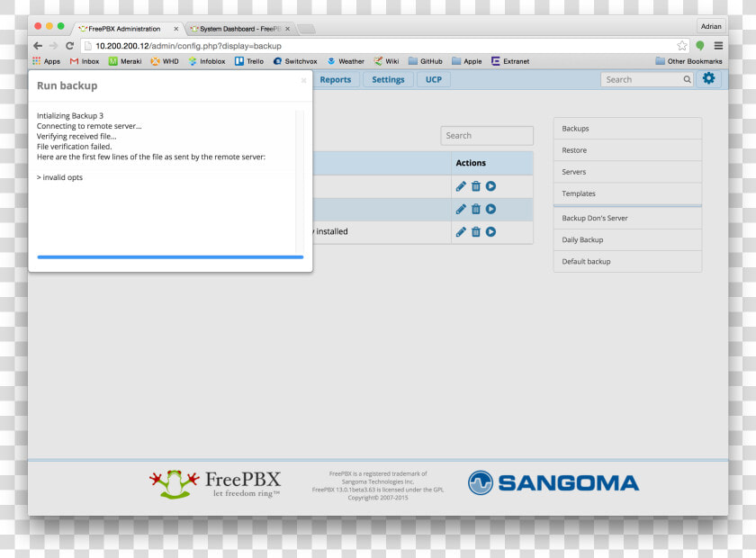Select Backups in the side panel
The width and height of the screenshot is (756, 558).
tap(627, 129)
